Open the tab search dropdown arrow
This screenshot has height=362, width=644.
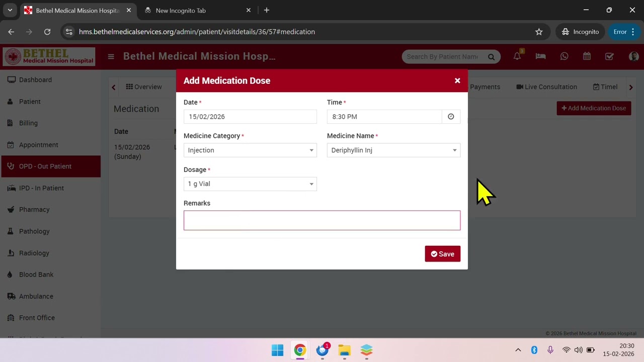(10, 10)
